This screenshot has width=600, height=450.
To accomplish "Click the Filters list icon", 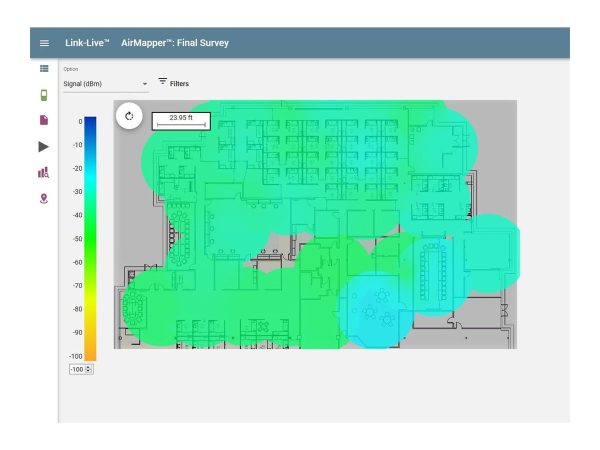I will (x=163, y=82).
